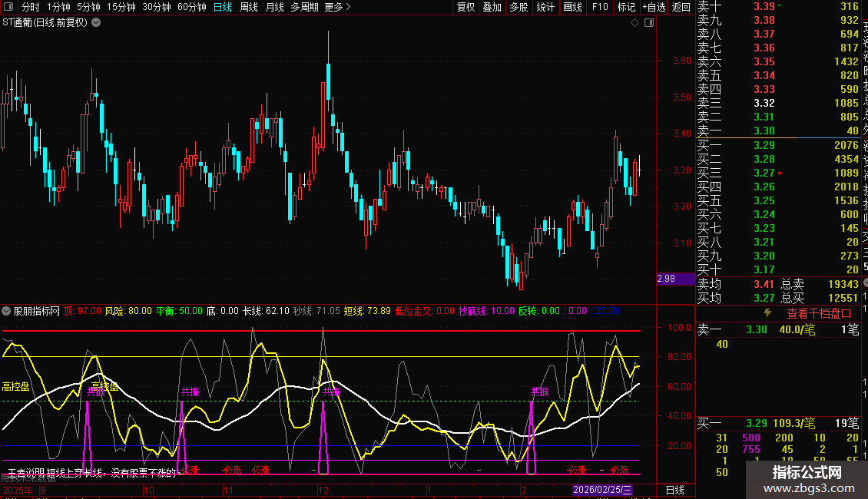Screen dimensions: 868x499
Task: Click the 2.98 price tag on axis
Action: [666, 279]
